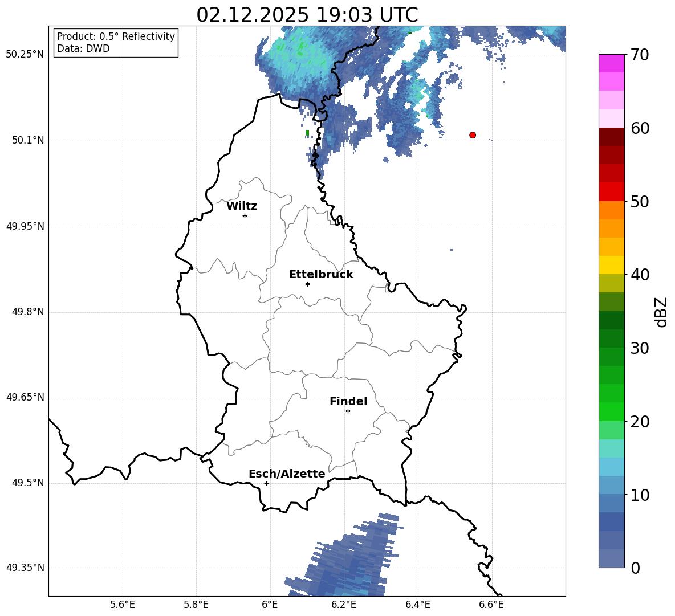Click the 30 value on colorbar
The image size is (675, 616).
coord(640,348)
